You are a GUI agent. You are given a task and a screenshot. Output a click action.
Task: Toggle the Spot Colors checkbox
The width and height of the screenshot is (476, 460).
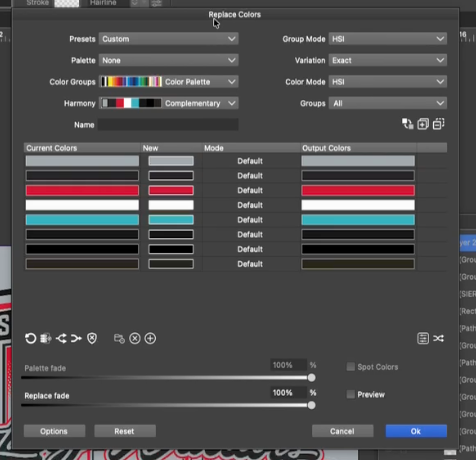point(351,367)
